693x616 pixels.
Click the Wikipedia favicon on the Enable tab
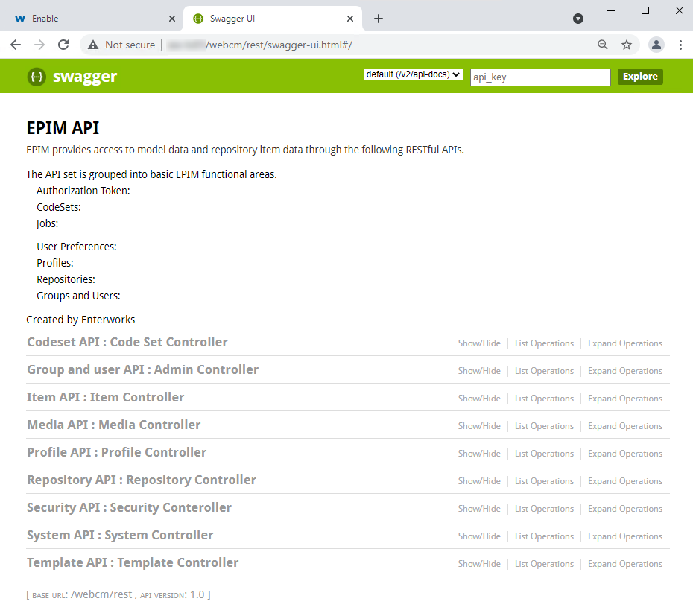[x=20, y=18]
